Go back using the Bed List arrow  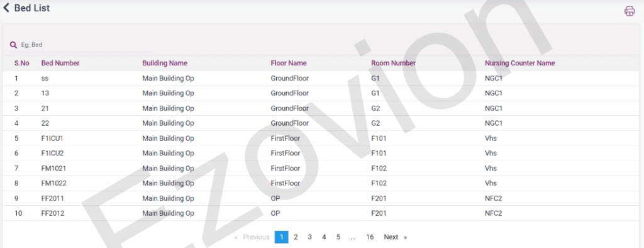[6, 8]
